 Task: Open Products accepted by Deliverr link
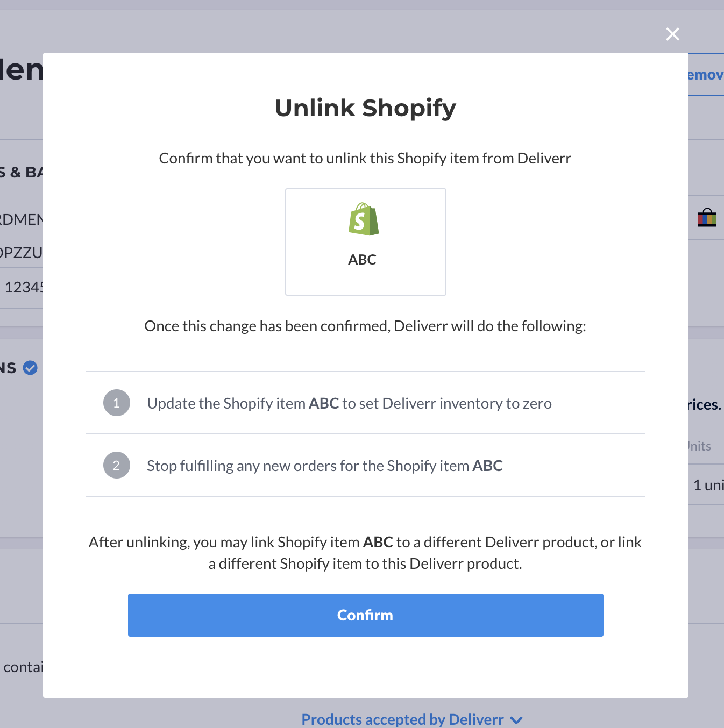tap(402, 719)
